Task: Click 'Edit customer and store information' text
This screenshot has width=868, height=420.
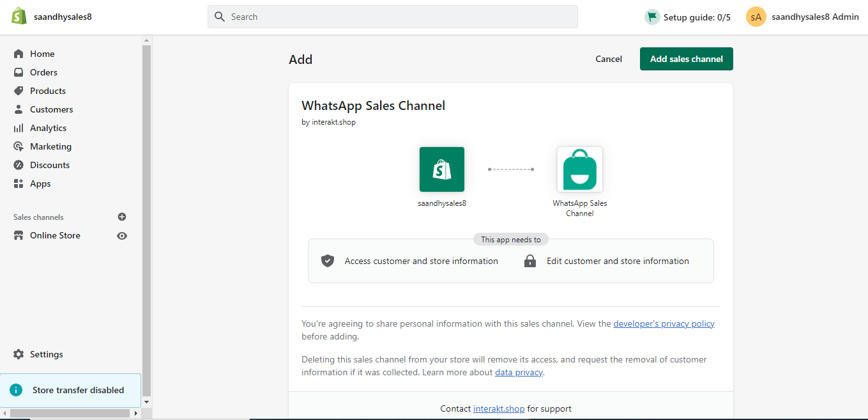Action: (618, 261)
